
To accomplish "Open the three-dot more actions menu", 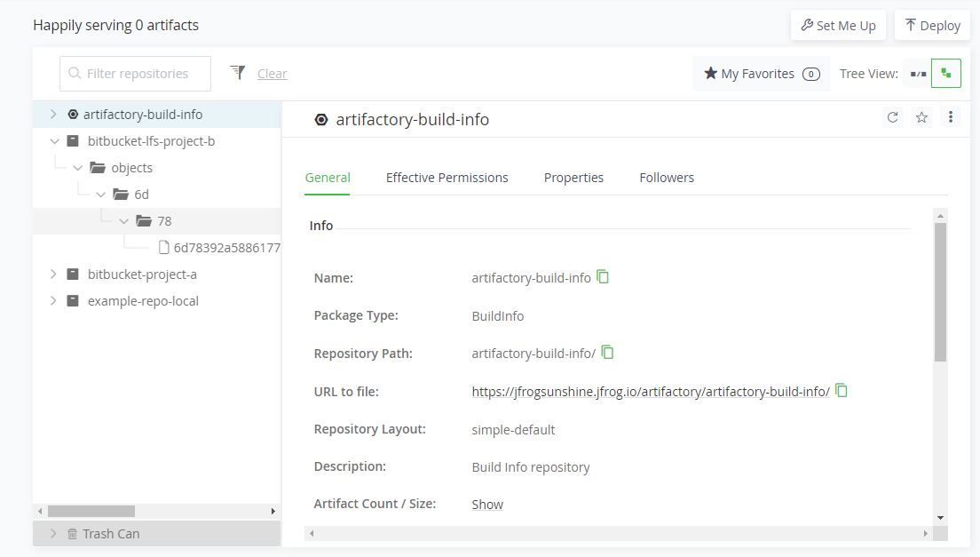I will 951,117.
